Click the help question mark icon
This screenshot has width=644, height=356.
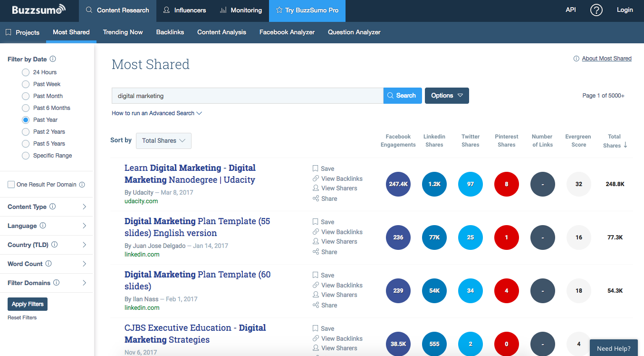(x=596, y=10)
